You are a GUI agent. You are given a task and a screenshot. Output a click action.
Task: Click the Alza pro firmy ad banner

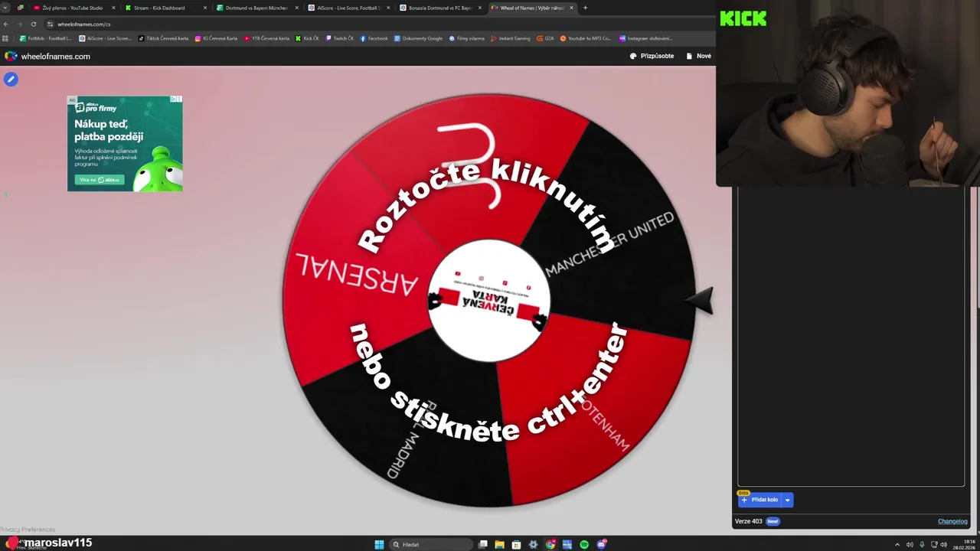pyautogui.click(x=125, y=143)
